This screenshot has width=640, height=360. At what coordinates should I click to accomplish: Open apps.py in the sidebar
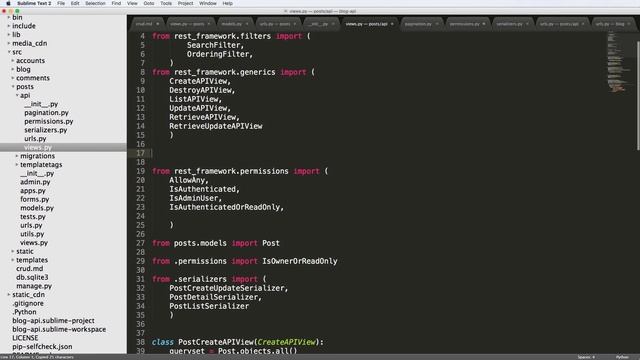click(x=33, y=191)
